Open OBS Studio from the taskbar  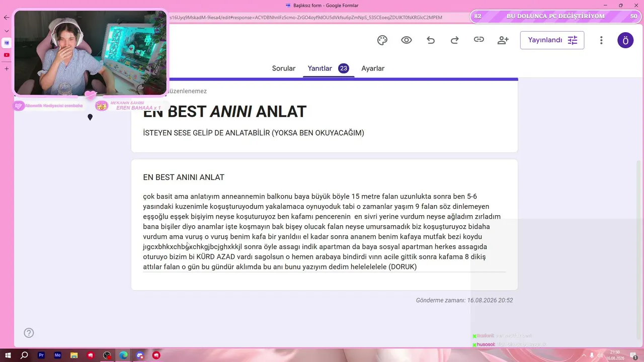click(x=107, y=355)
